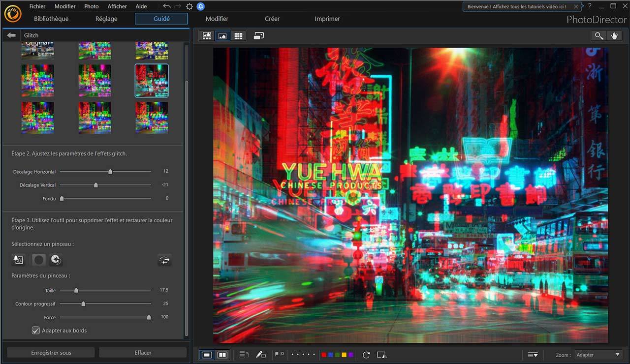The image size is (630, 364).
Task: Click the Enregistrer sous button
Action: pos(51,353)
